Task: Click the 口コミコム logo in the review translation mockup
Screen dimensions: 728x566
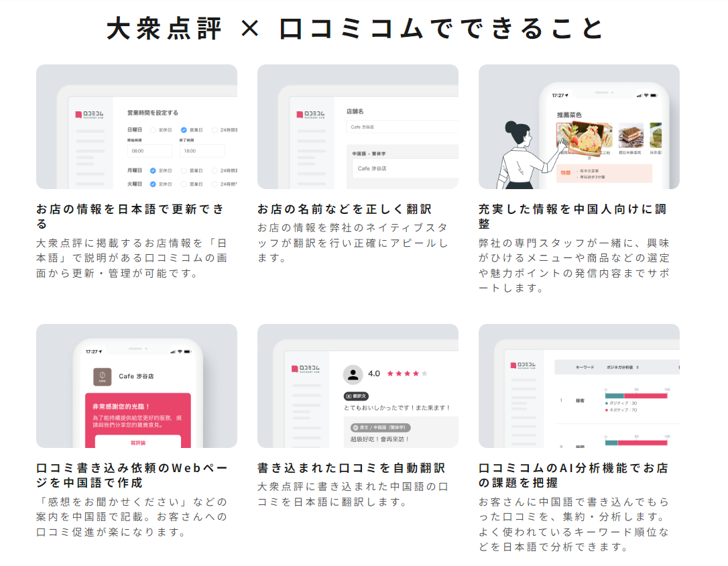Action: (306, 369)
